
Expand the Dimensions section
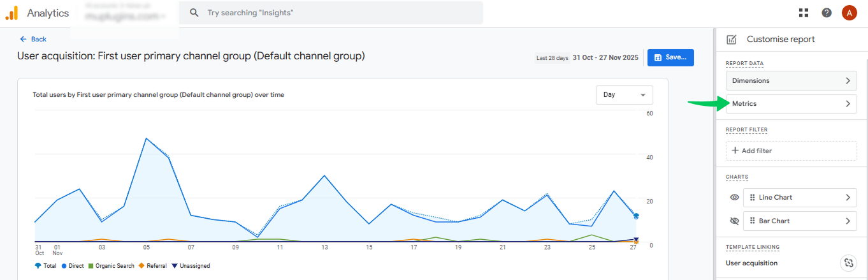click(791, 81)
